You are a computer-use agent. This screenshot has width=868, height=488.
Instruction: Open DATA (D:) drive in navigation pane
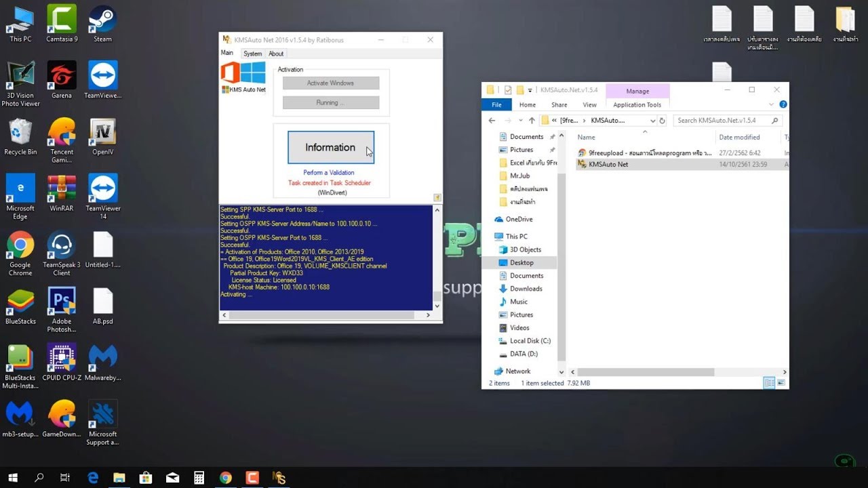[x=524, y=354]
